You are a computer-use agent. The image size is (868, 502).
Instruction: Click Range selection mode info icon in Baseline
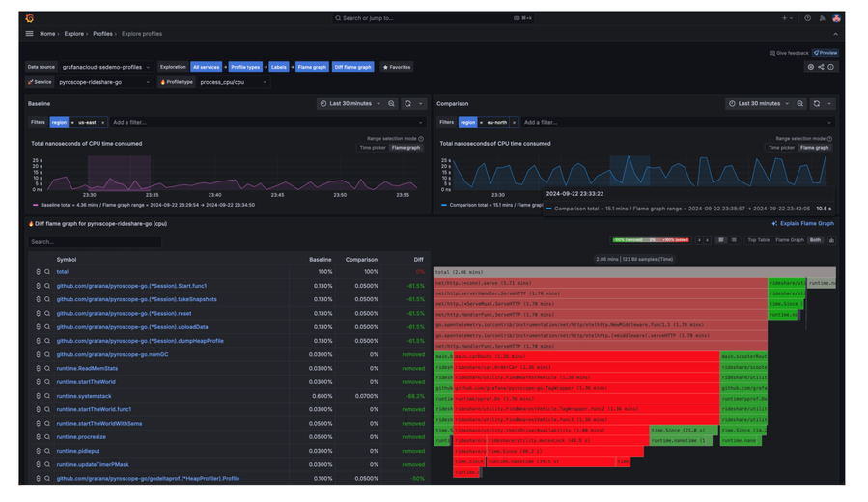421,139
